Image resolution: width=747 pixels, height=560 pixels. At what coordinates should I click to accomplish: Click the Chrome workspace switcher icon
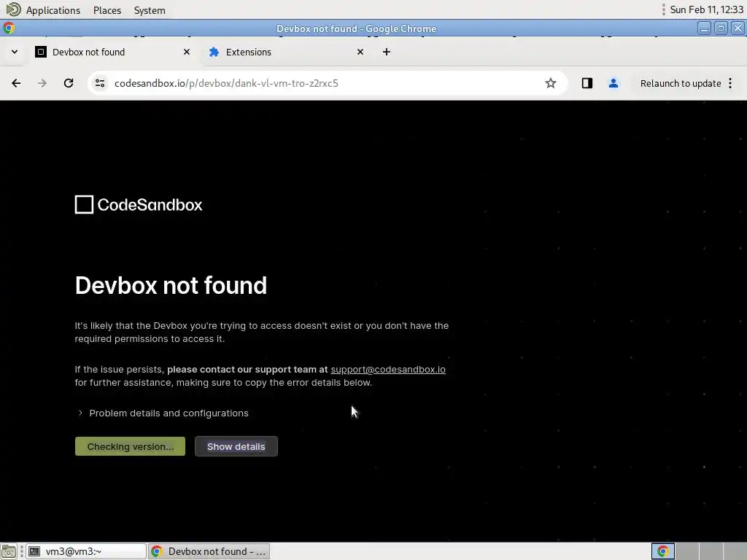(x=662, y=551)
